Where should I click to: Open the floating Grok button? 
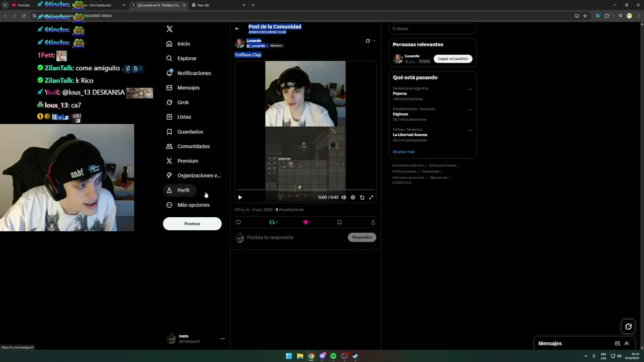628,327
